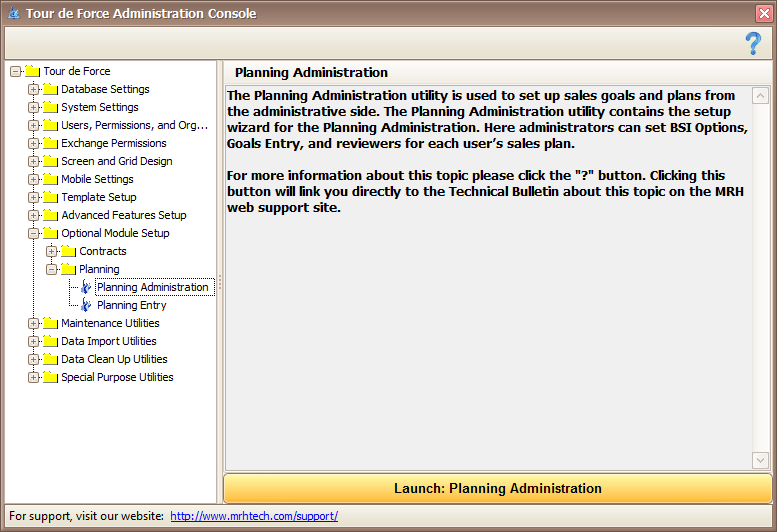Click the Template Setup folder icon

pos(51,198)
